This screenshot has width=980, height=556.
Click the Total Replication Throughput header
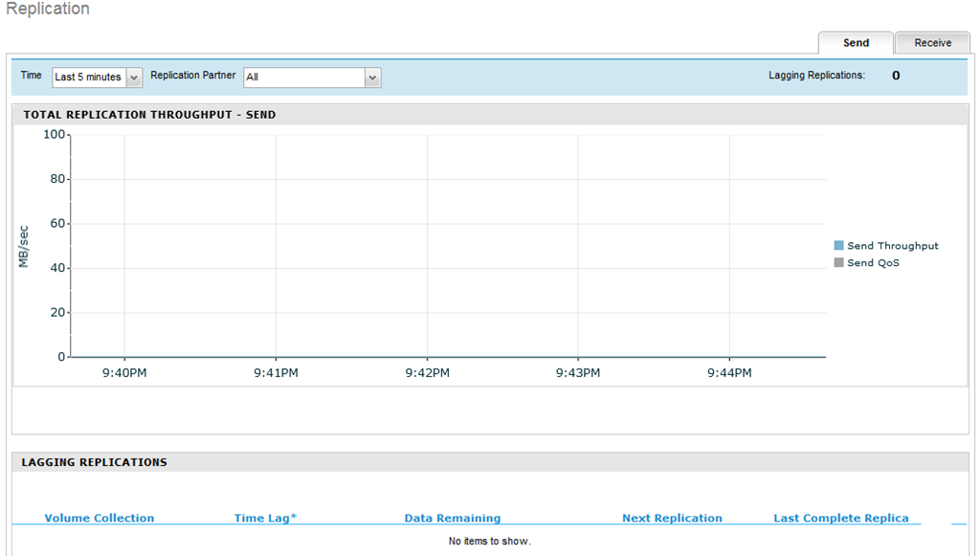click(149, 115)
